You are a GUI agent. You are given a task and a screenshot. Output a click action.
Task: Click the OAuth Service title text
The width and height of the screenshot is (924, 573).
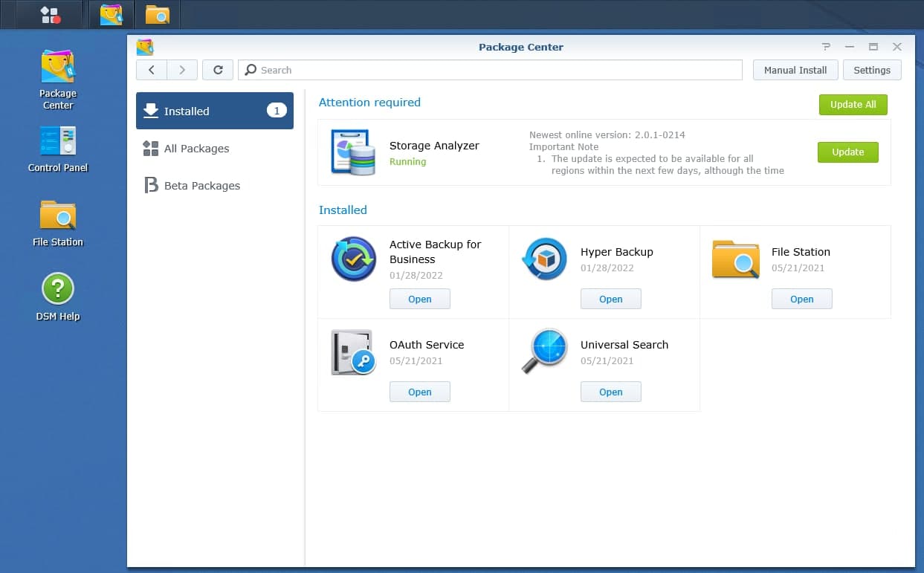[427, 345]
